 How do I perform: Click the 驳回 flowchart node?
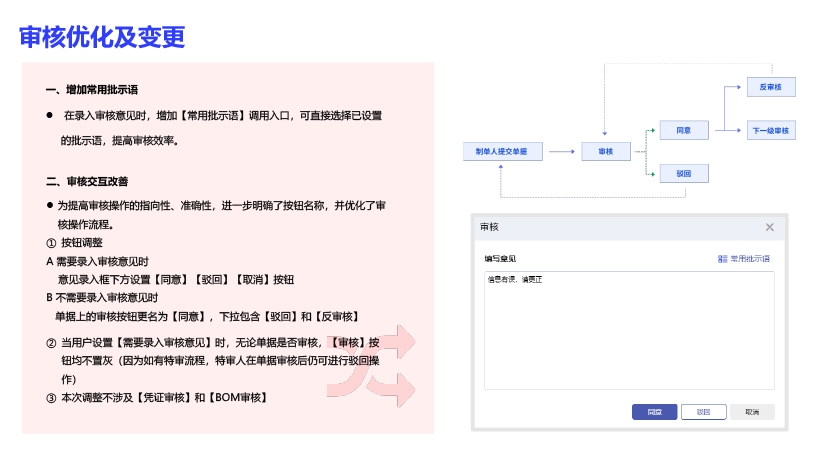pos(684,173)
